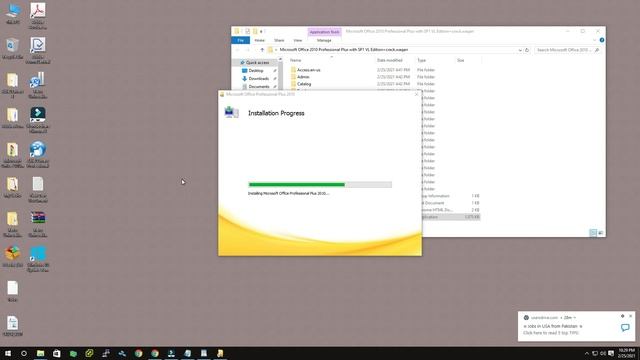Click the Installation Progress setup icon
Image resolution: width=640 pixels, height=360 pixels.
tap(231, 112)
